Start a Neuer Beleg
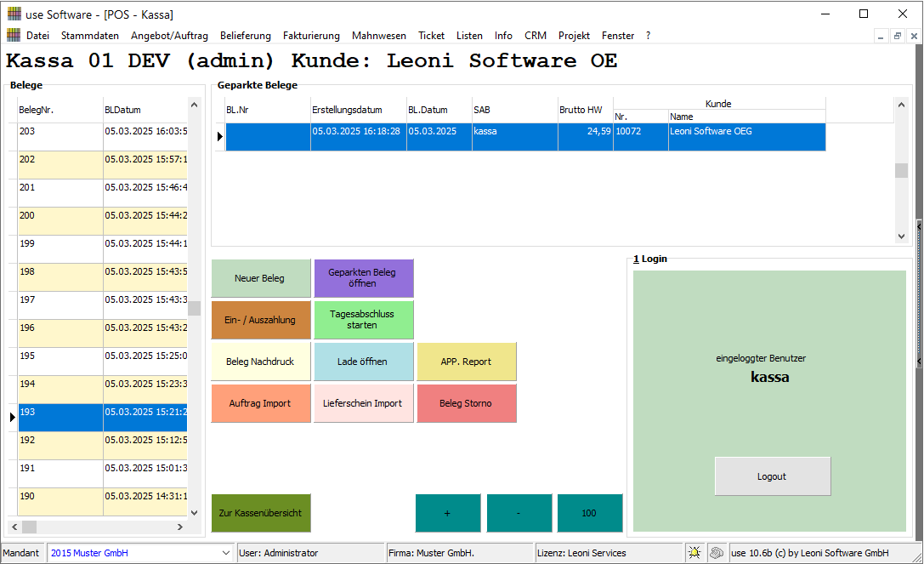Viewport: 924px width, 564px height. (x=260, y=278)
